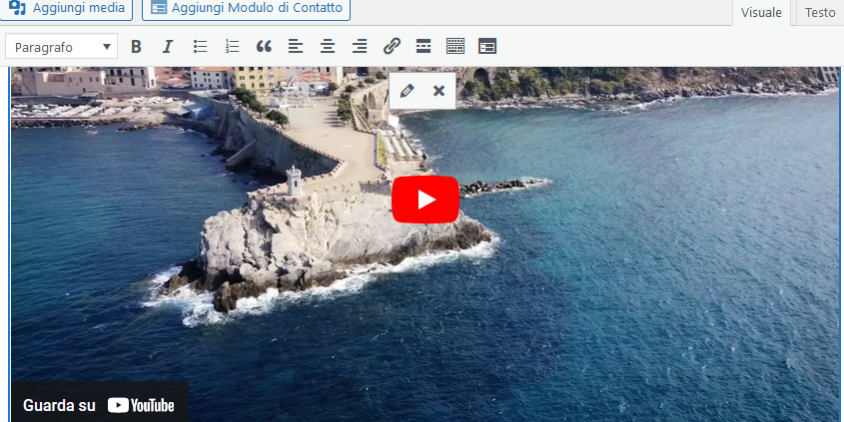Align text to the right
Viewport: 844px width, 422px height.
point(360,47)
